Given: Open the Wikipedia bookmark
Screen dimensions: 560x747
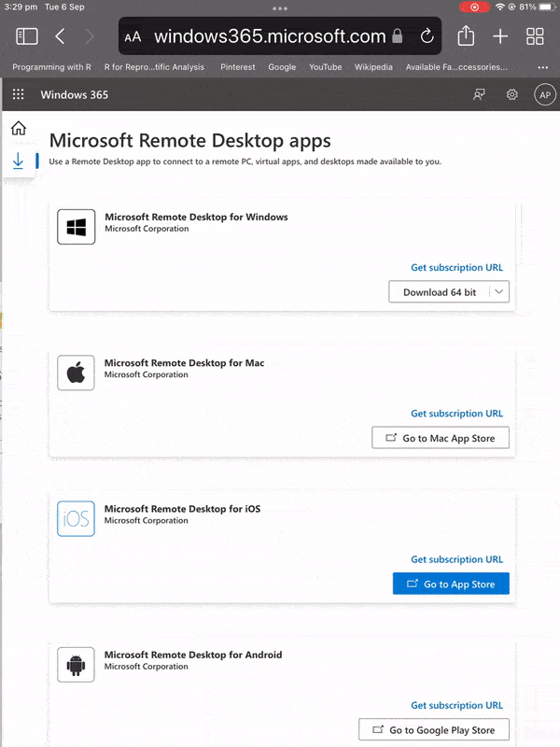Looking at the screenshot, I should 373,67.
